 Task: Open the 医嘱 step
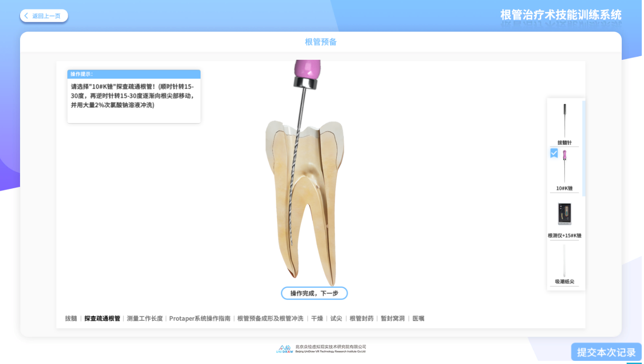(418, 318)
